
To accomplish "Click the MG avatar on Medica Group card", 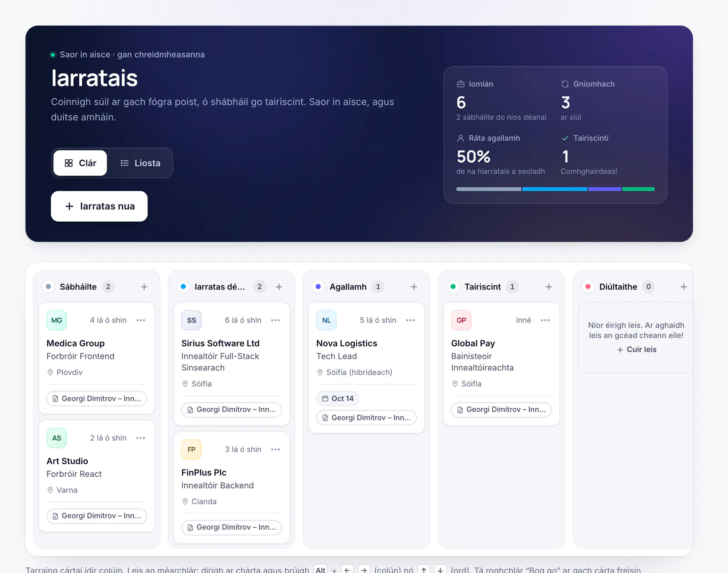I will click(x=57, y=320).
